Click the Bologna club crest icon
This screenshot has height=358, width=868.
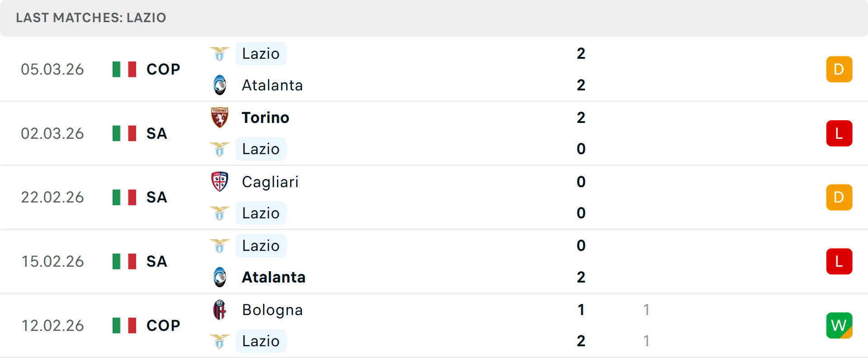220,310
